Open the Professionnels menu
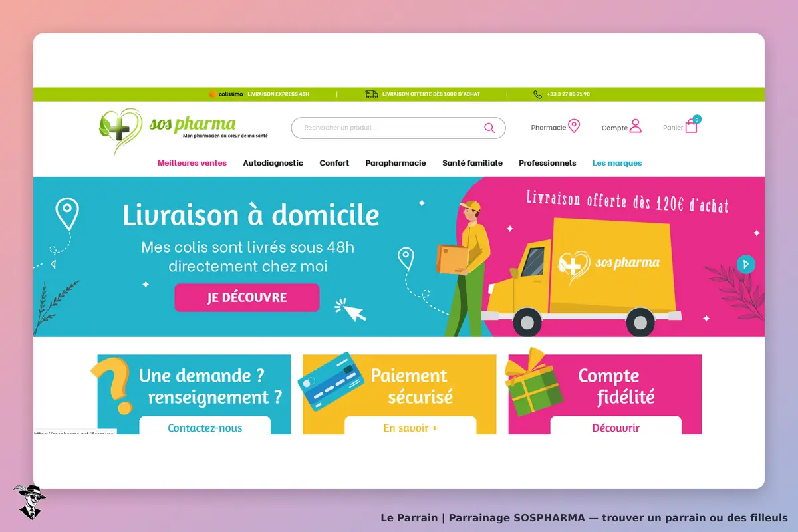Screen dimensions: 798x532 (x=547, y=163)
